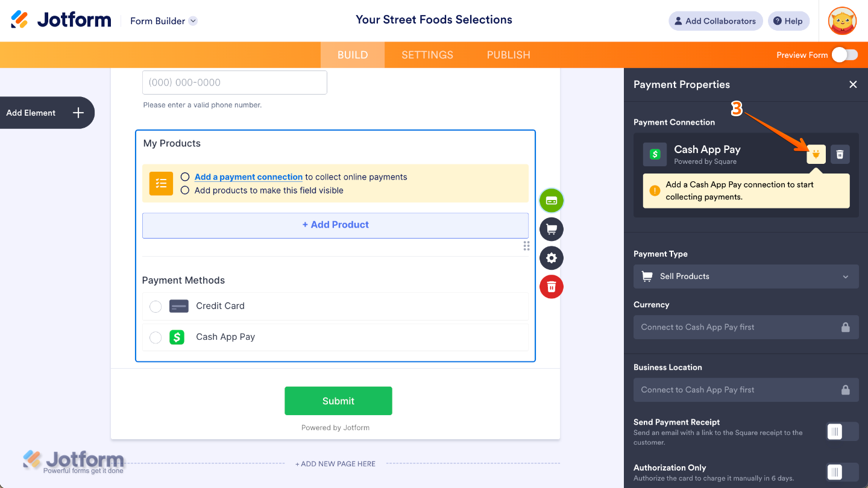The height and width of the screenshot is (488, 868).
Task: Delete the Cash App Pay connection
Action: click(840, 154)
